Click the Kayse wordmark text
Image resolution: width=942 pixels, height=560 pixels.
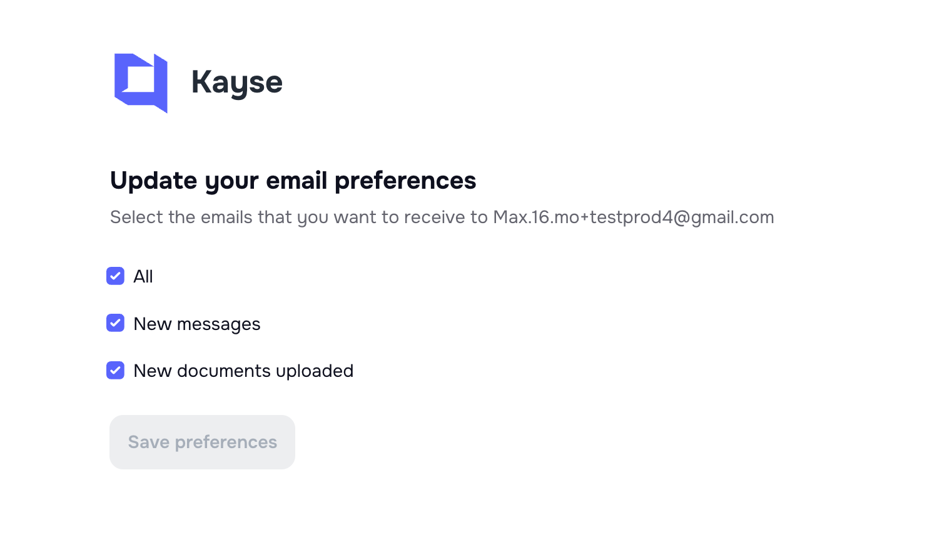coord(237,82)
